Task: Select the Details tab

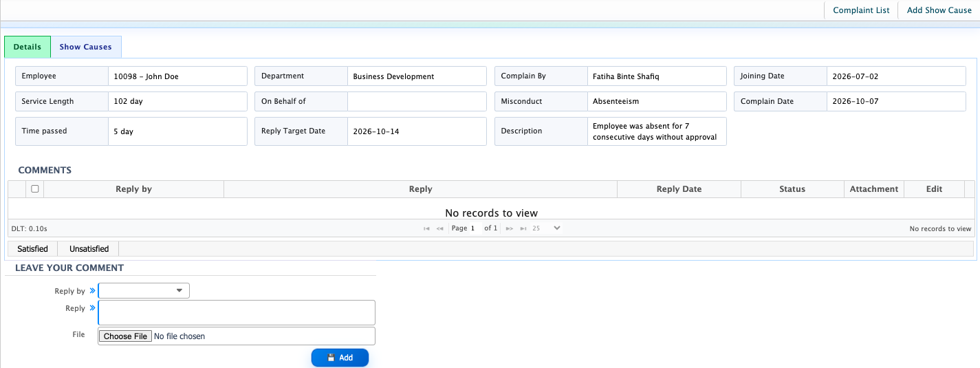Action: coord(28,47)
